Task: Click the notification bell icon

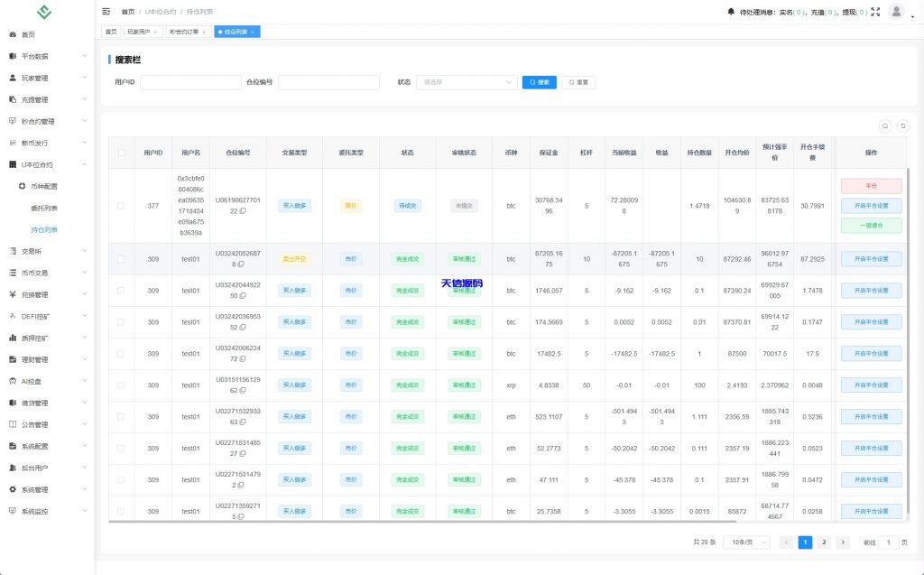Action: [x=731, y=11]
